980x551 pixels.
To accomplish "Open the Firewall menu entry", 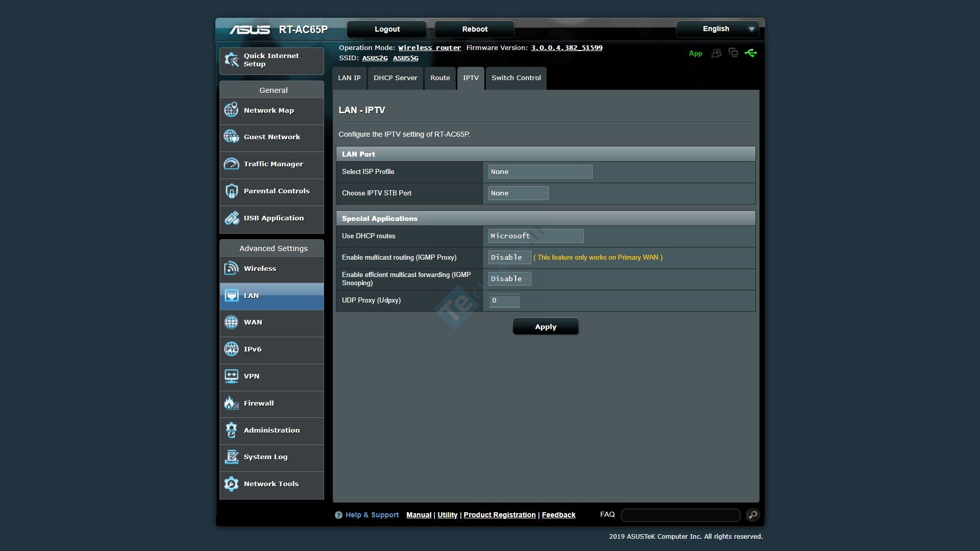I will (x=272, y=404).
